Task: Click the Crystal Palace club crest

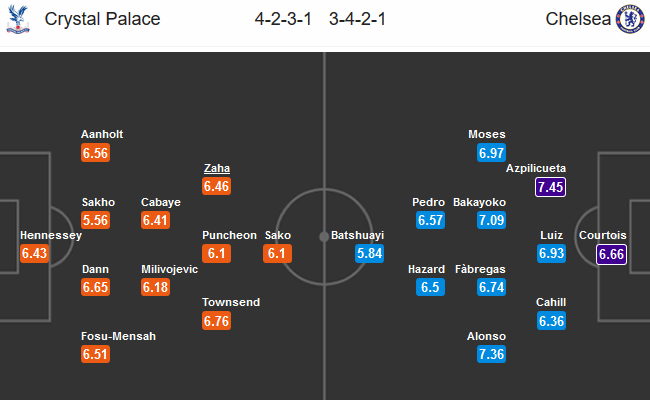Action: click(18, 19)
